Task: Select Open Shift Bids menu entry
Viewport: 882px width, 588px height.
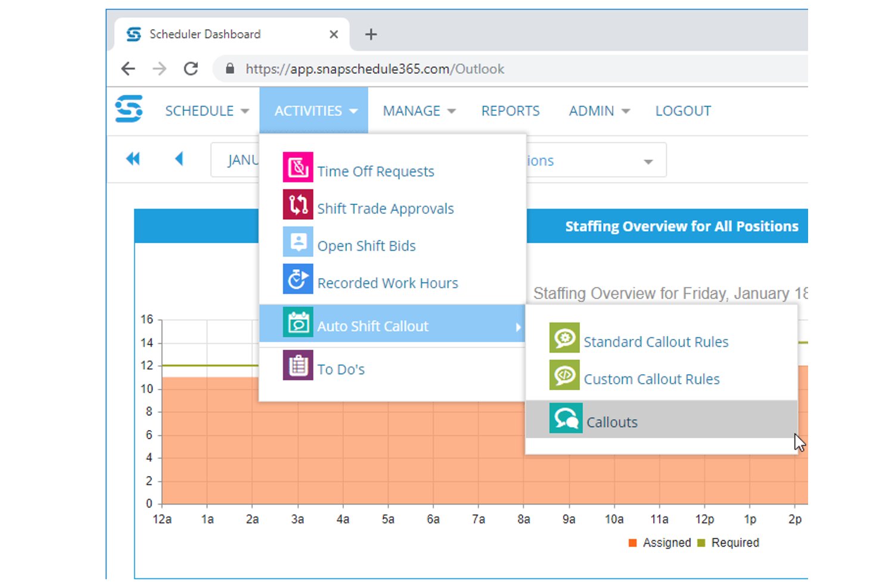Action: pos(367,246)
